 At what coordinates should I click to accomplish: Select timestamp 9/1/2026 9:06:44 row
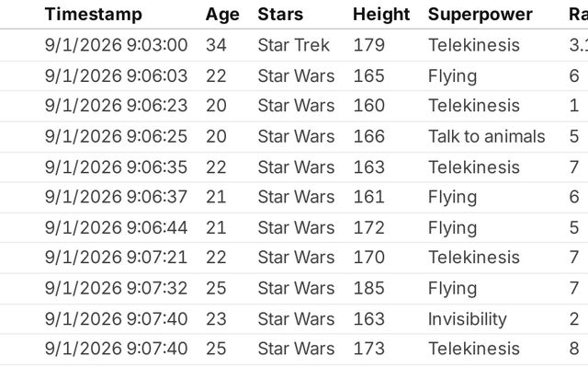coord(294,227)
